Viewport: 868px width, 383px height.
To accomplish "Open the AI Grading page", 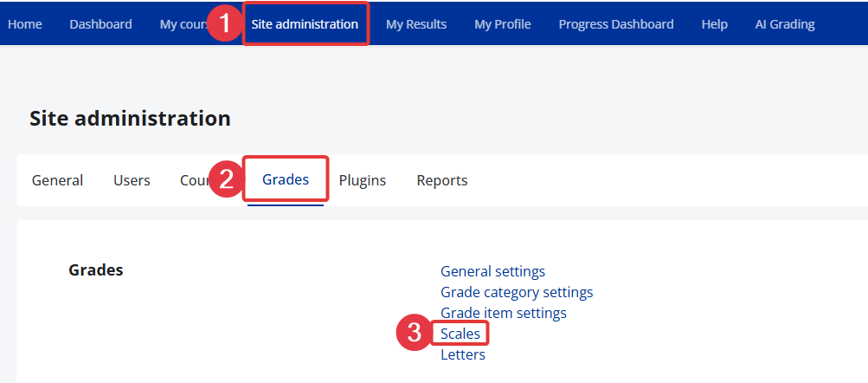I will [784, 24].
